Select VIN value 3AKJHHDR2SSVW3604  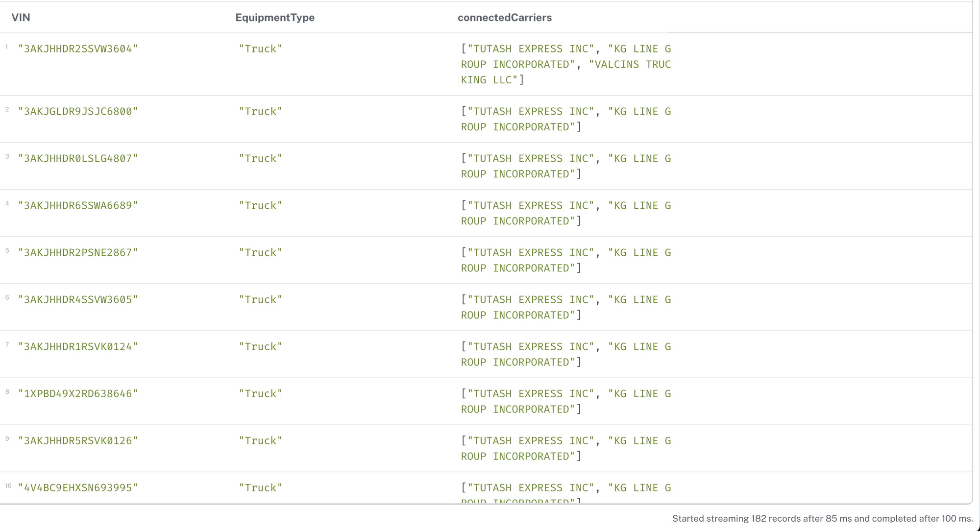tap(78, 49)
